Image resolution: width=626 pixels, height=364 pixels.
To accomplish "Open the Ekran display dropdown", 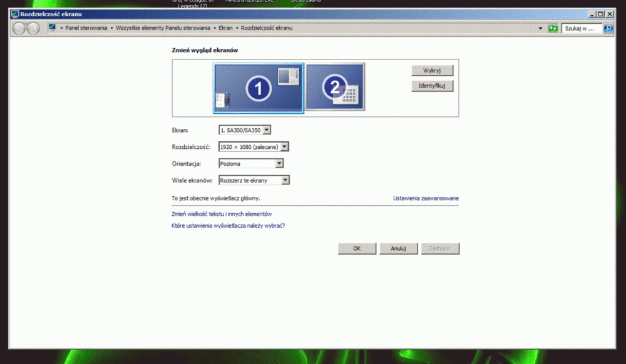I will click(x=245, y=130).
